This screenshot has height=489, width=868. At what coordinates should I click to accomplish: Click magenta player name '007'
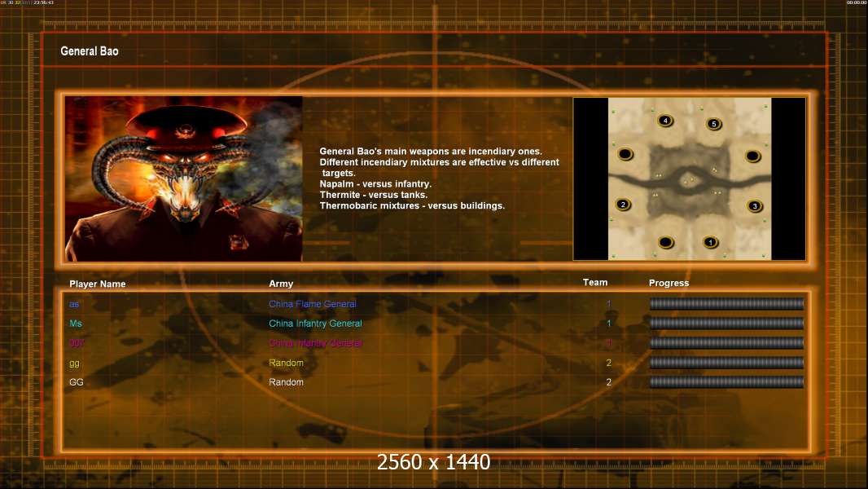[77, 343]
